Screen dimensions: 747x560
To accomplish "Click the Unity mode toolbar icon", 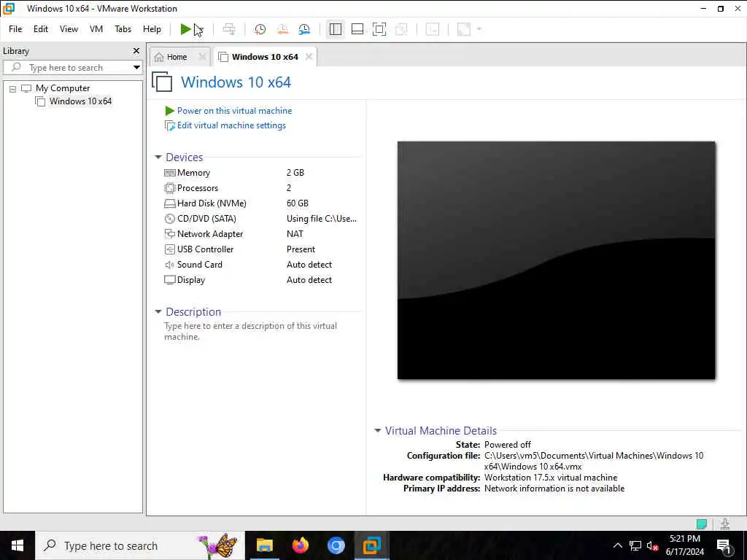I will click(402, 29).
